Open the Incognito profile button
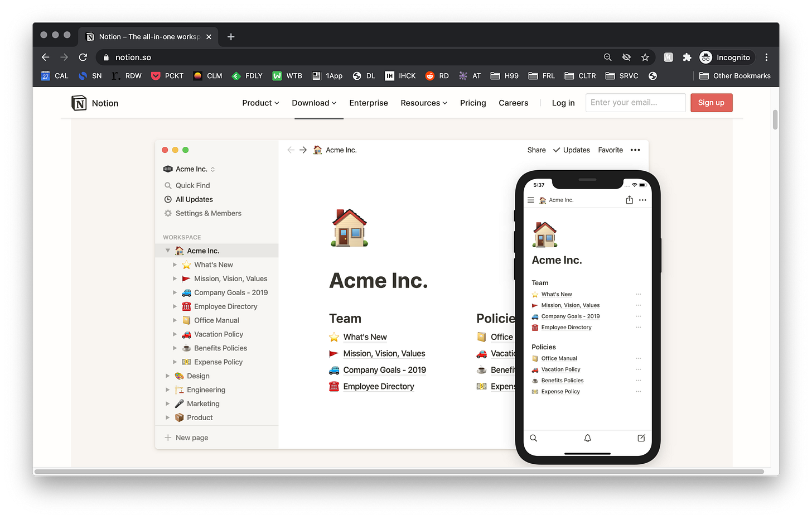The image size is (812, 519). click(x=726, y=57)
